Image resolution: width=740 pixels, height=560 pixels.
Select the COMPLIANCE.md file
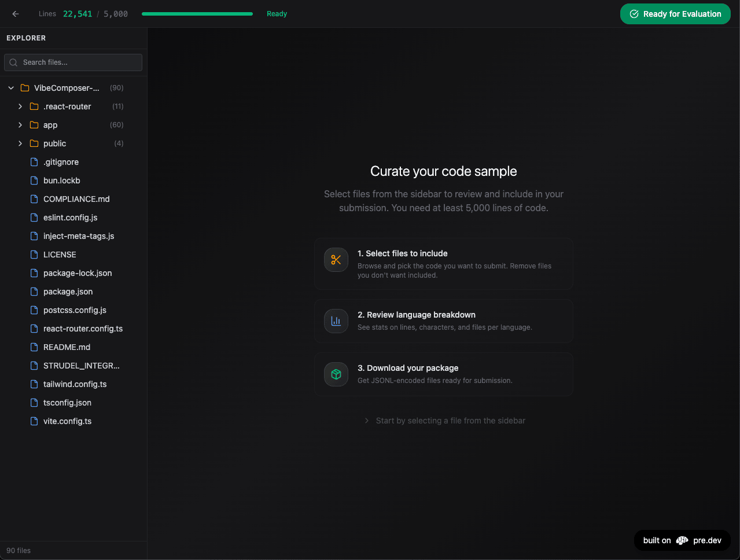pyautogui.click(x=76, y=199)
